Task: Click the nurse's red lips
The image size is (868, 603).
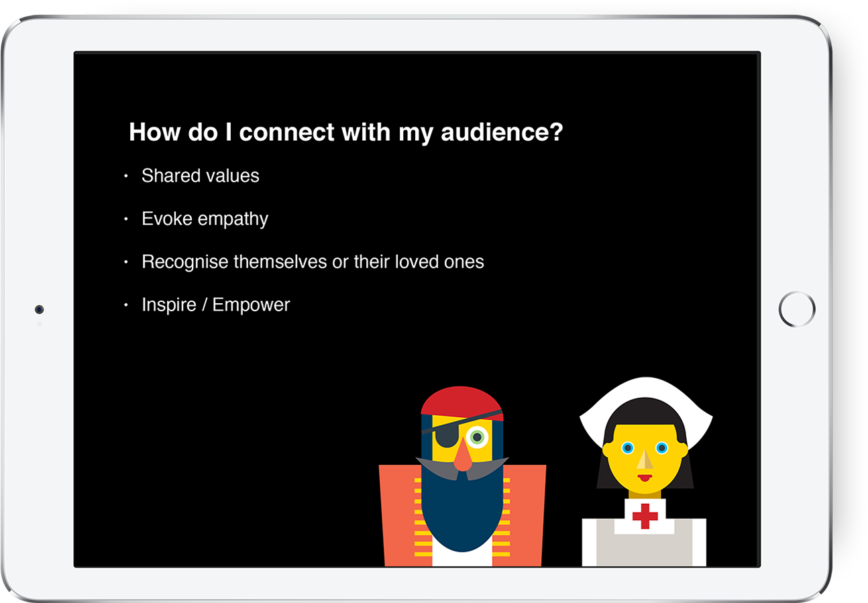Action: (x=644, y=478)
